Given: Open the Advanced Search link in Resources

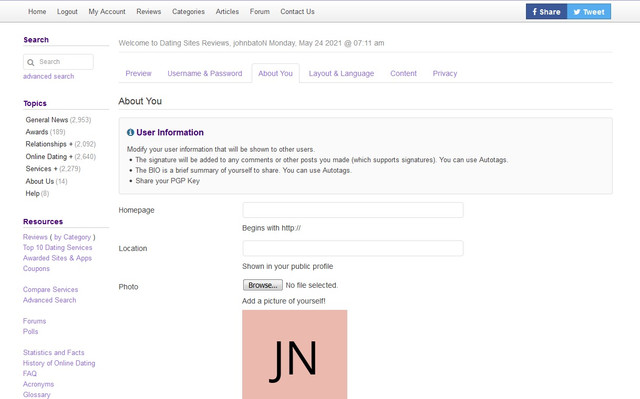Looking at the screenshot, I should click(x=49, y=300).
